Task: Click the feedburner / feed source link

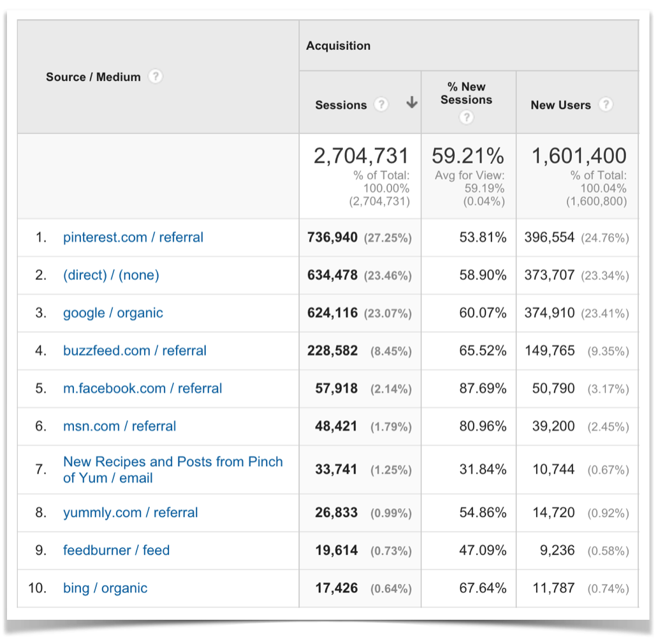Action: pos(116,550)
